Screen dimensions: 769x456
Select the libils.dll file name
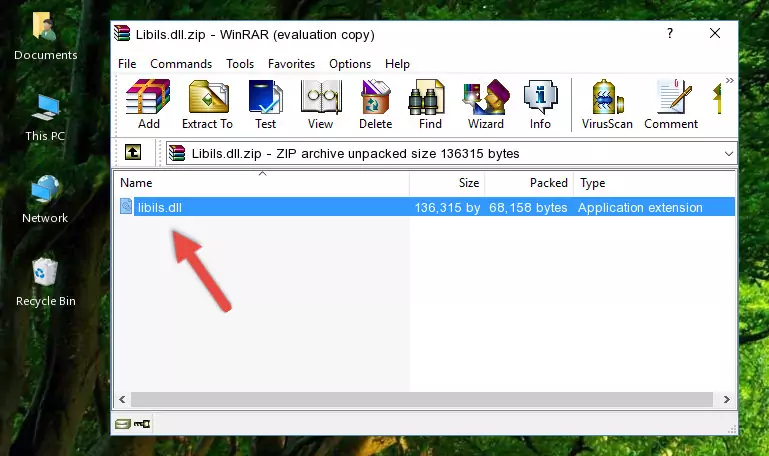160,207
